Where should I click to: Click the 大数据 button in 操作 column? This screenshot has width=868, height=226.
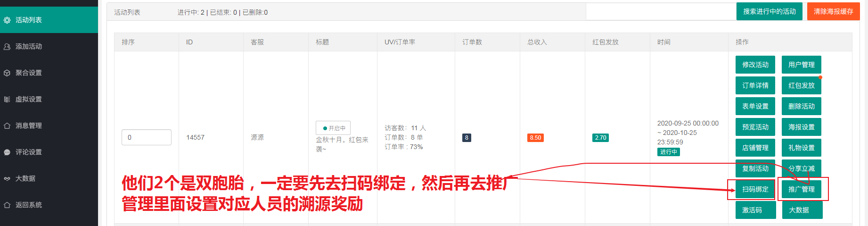[x=802, y=210]
